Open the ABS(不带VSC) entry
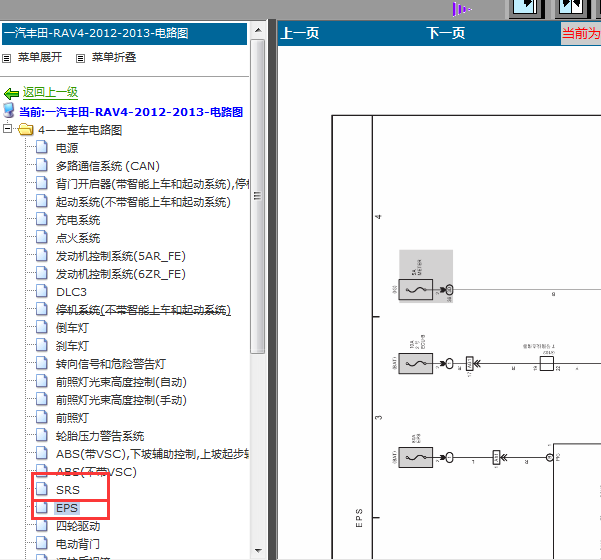The width and height of the screenshot is (601, 560). [x=96, y=472]
